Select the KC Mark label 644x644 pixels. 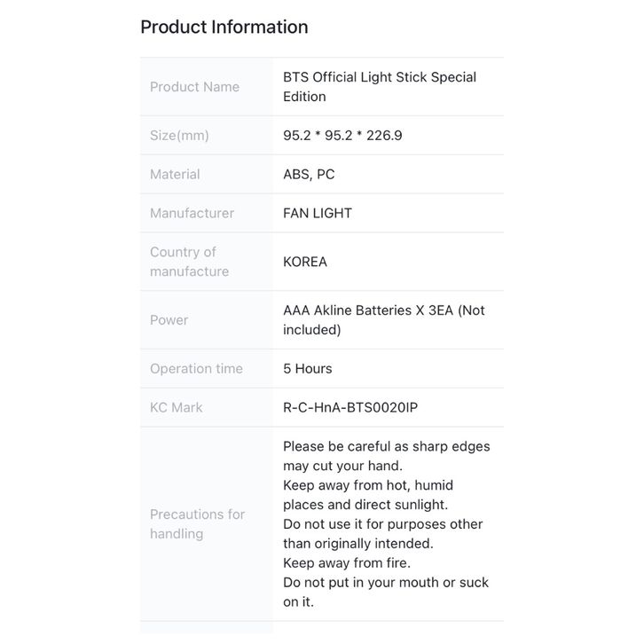click(176, 407)
